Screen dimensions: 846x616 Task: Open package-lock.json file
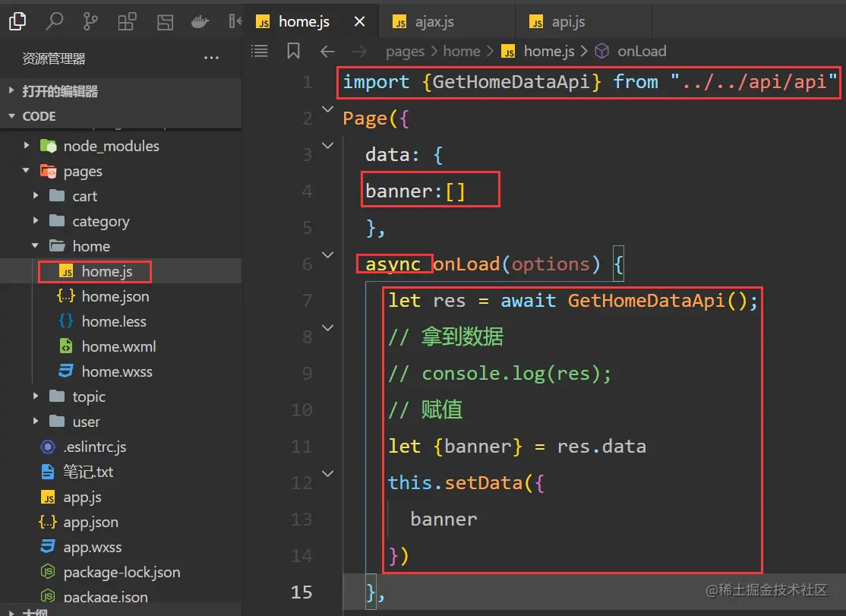(121, 572)
